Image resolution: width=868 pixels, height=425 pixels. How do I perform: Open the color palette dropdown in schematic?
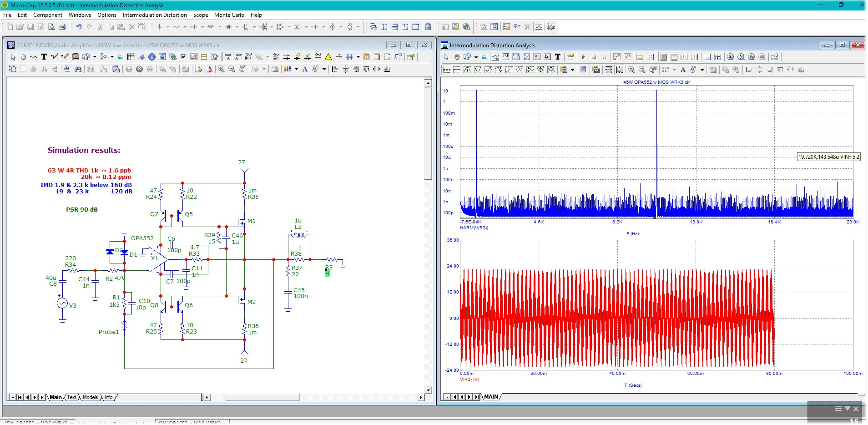click(x=296, y=69)
